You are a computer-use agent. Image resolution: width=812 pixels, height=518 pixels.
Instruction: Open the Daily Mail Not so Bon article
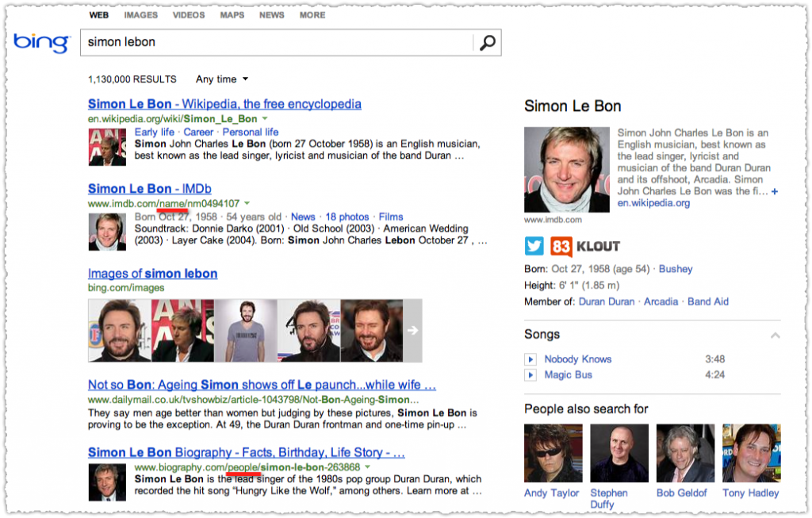point(262,385)
